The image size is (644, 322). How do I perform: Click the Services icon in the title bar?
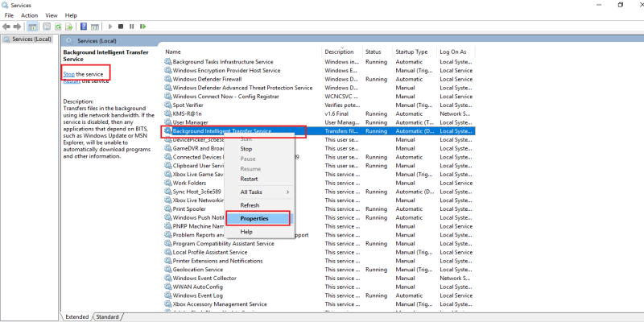click(6, 6)
